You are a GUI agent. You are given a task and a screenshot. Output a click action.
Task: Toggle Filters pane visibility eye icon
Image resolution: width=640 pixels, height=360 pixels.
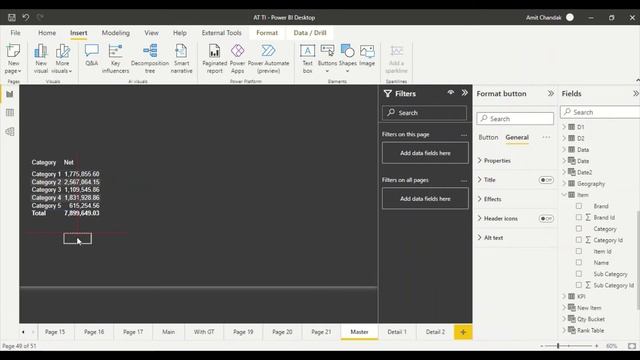coord(451,93)
